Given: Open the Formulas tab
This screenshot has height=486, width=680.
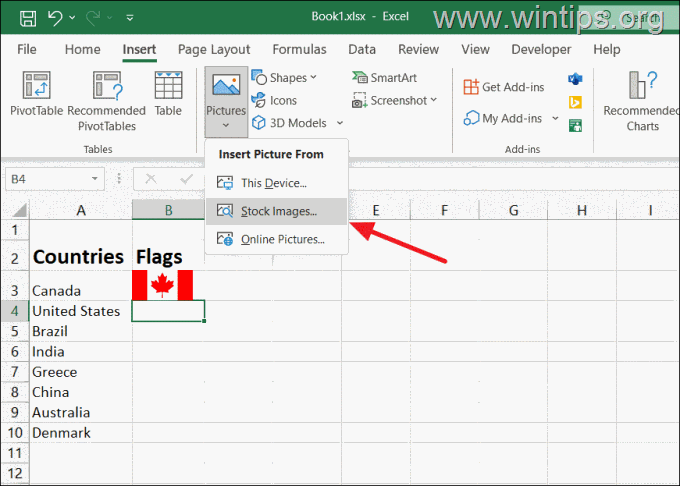Looking at the screenshot, I should 299,49.
